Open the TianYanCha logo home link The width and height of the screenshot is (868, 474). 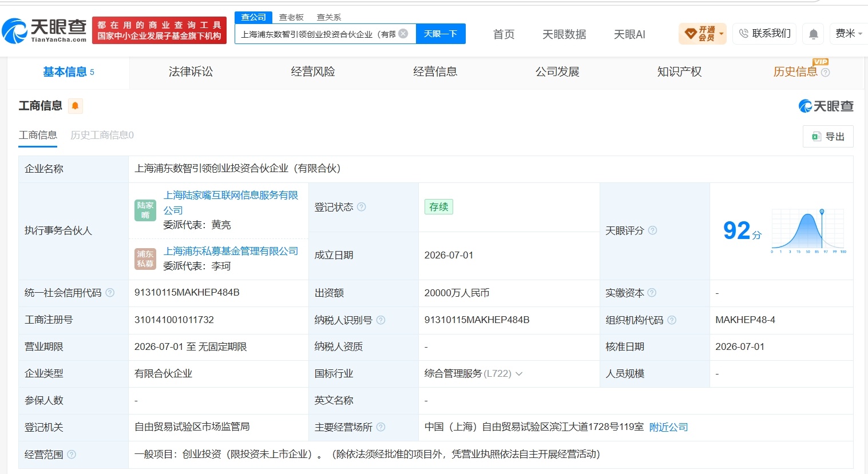tap(45, 30)
